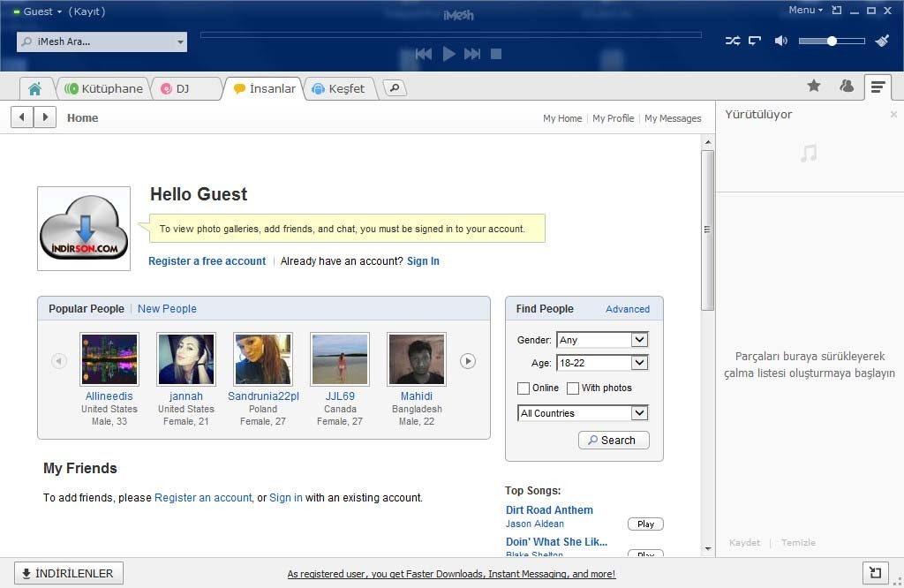Open Advanced find people options
The width and height of the screenshot is (904, 588).
(628, 309)
